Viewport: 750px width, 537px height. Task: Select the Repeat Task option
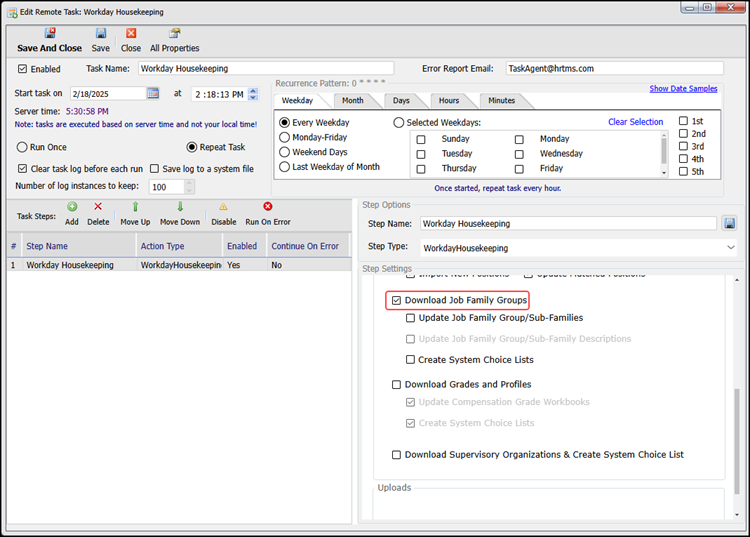(x=192, y=147)
